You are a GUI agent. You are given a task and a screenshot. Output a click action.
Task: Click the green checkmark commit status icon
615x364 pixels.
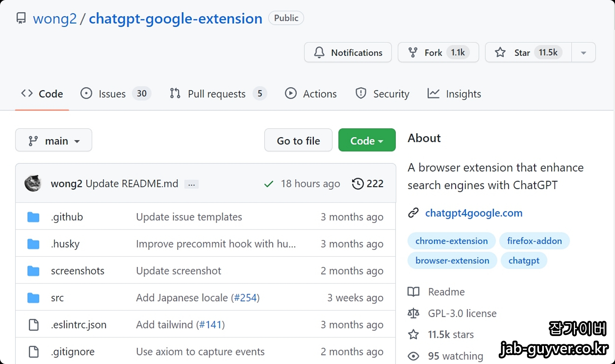point(269,184)
